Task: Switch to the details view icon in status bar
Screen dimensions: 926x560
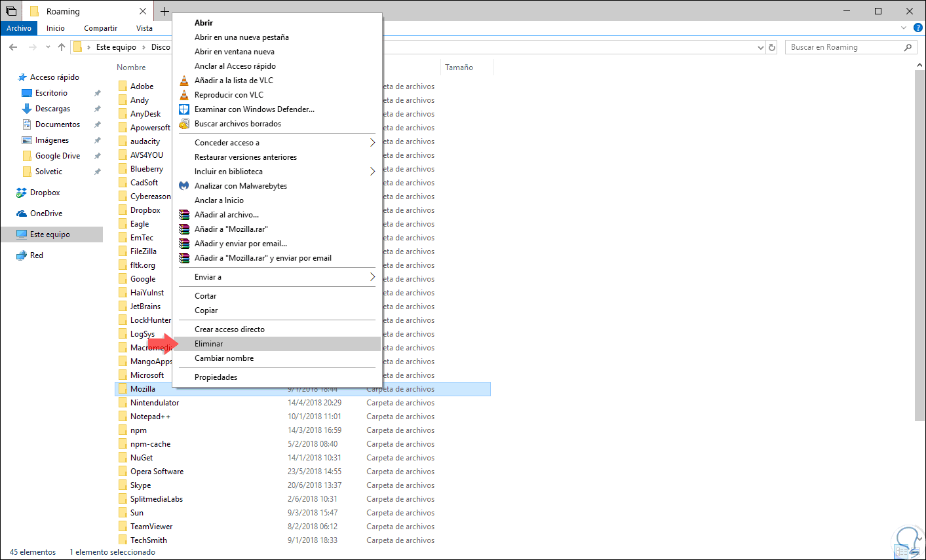Action: pyautogui.click(x=902, y=552)
